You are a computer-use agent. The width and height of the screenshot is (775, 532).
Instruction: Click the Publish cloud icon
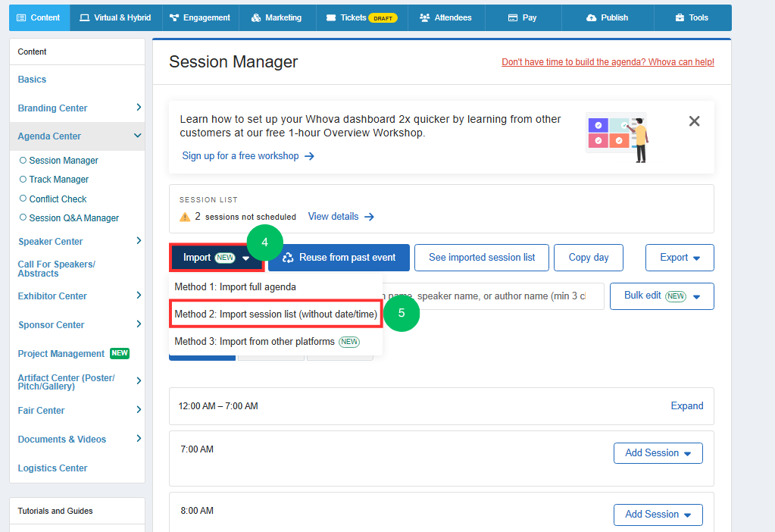591,17
